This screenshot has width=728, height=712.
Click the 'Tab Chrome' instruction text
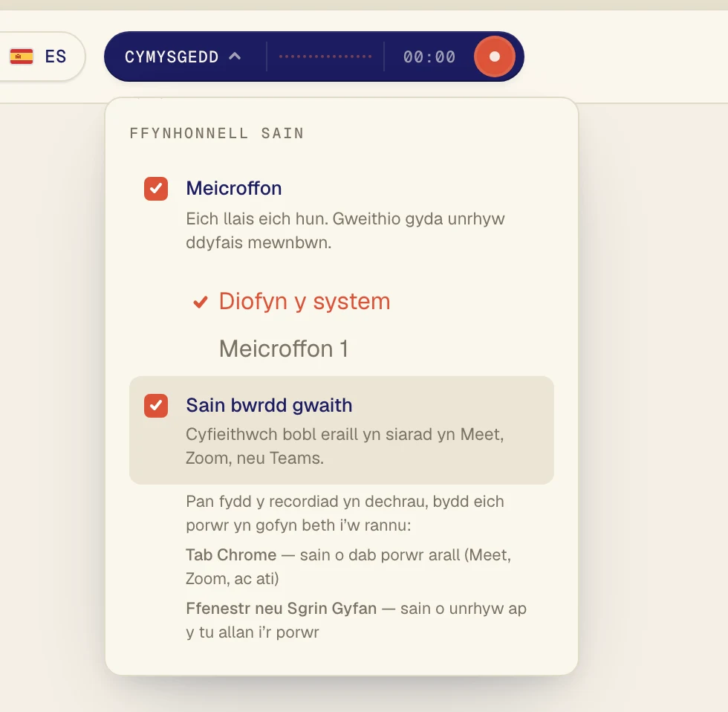pyautogui.click(x=348, y=566)
